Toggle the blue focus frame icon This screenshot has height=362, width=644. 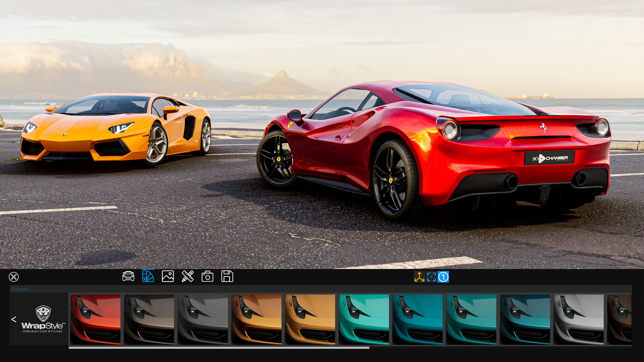click(432, 277)
